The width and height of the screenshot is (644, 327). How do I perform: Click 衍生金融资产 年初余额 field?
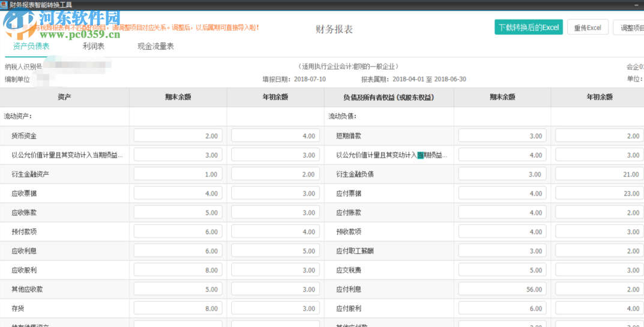275,174
